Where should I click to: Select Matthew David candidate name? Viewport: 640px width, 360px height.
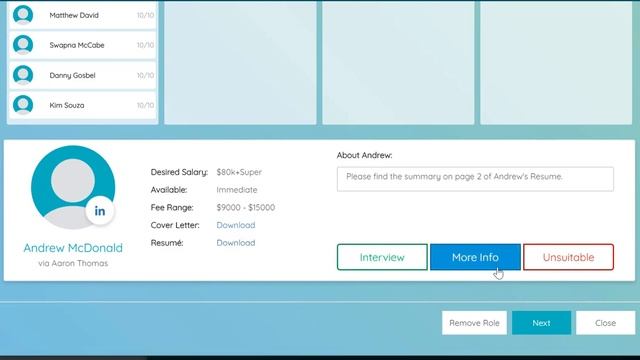[74, 15]
